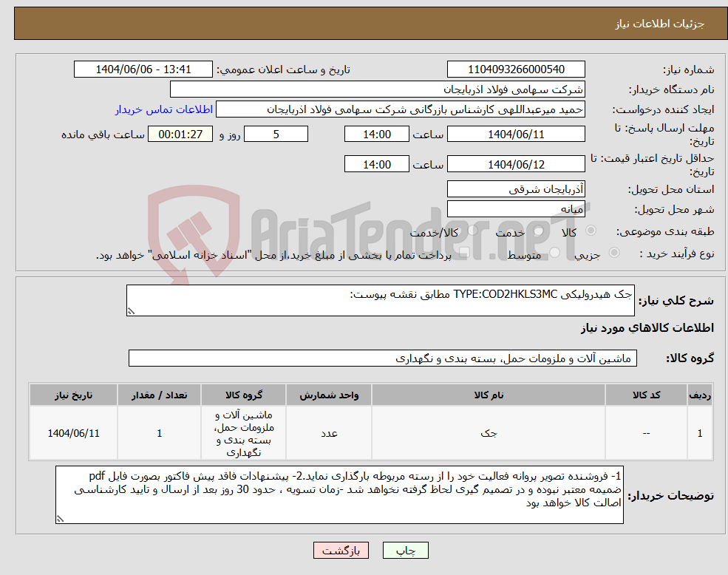Select the کالا radio option
728x575 pixels.
(x=591, y=229)
